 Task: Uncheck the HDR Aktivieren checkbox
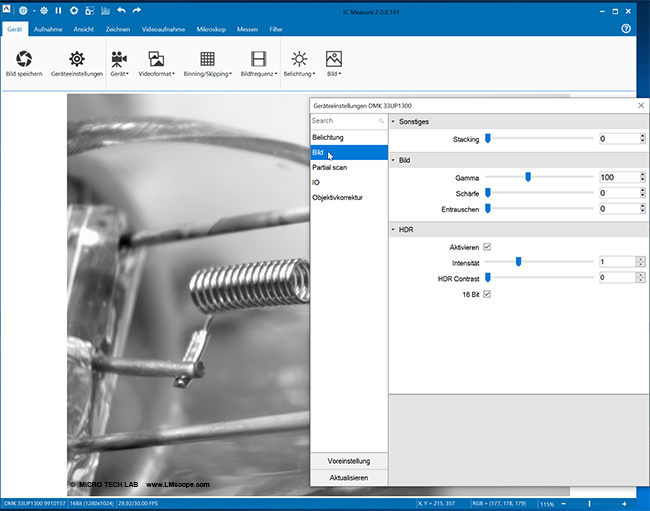pos(487,246)
